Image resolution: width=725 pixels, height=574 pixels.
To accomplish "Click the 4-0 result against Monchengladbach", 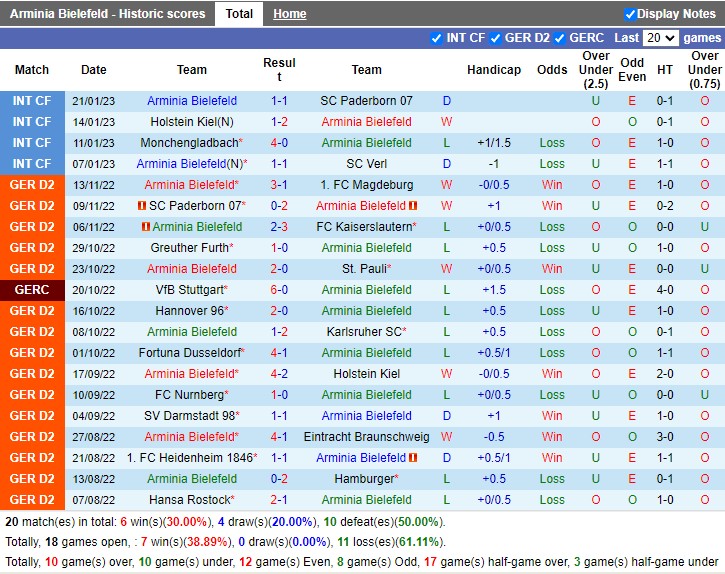I will point(279,143).
